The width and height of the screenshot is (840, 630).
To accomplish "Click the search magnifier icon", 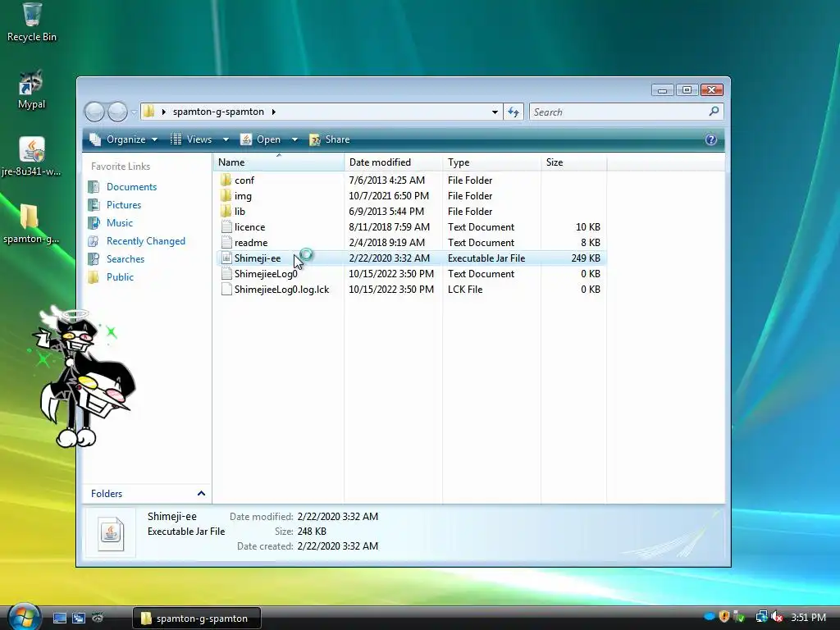I will coord(714,112).
